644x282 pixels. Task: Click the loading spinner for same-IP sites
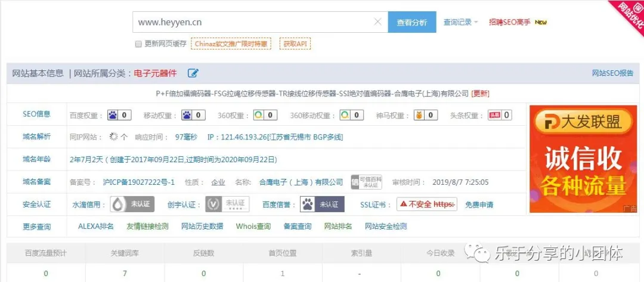tap(113, 137)
